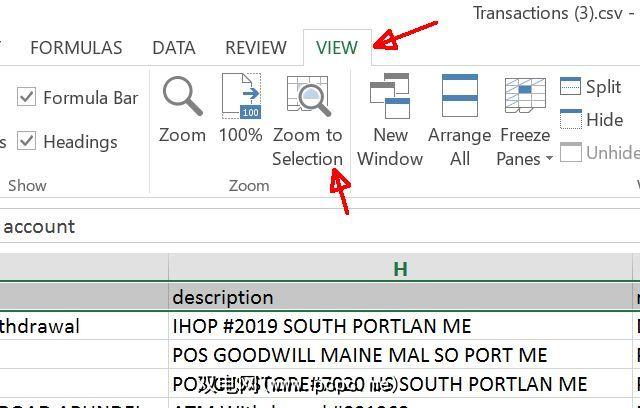Open the Freeze Panes dropdown
The width and height of the screenshot is (640, 408).
pyautogui.click(x=525, y=120)
